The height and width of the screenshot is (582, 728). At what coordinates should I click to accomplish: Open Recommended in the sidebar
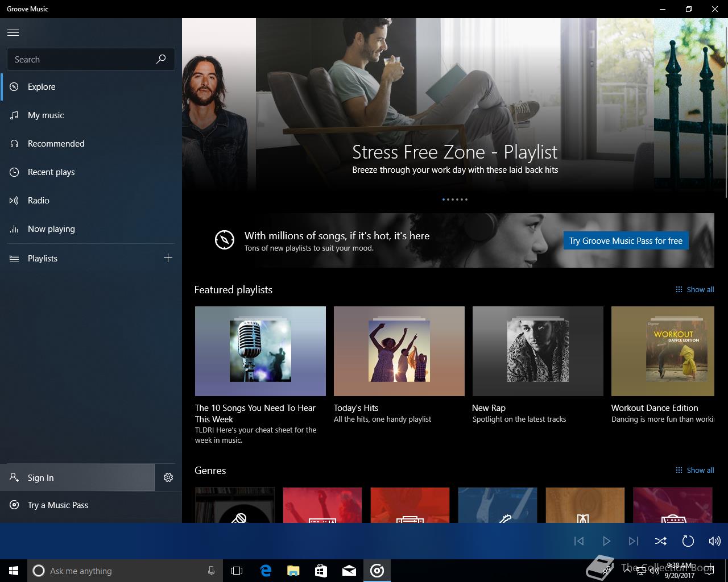pyautogui.click(x=91, y=144)
